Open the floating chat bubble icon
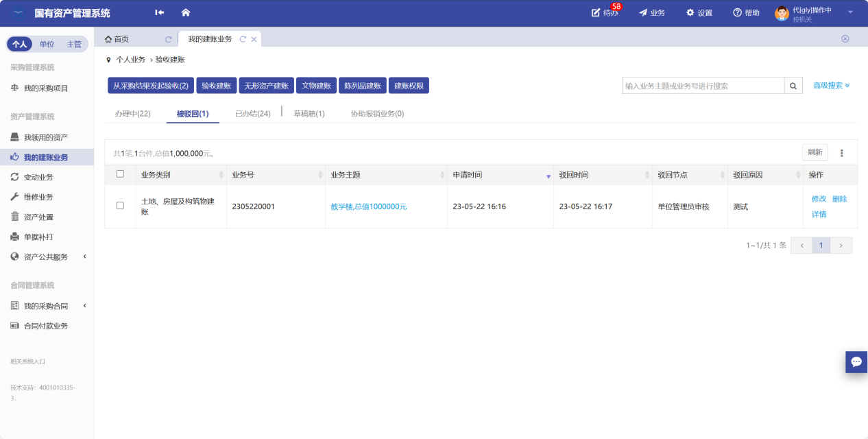 856,361
